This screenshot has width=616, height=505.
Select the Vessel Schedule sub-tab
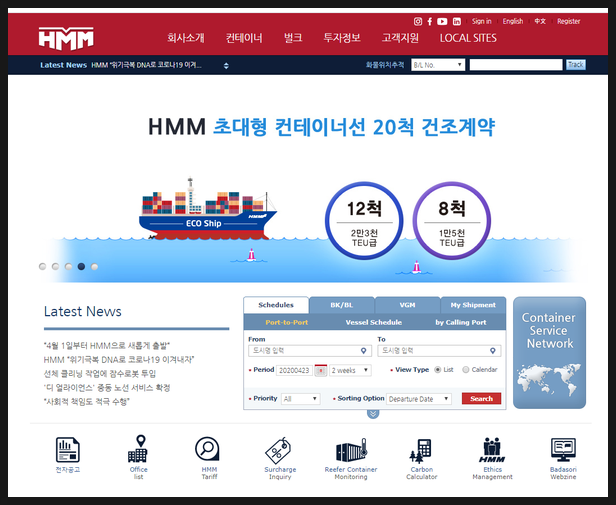(374, 323)
